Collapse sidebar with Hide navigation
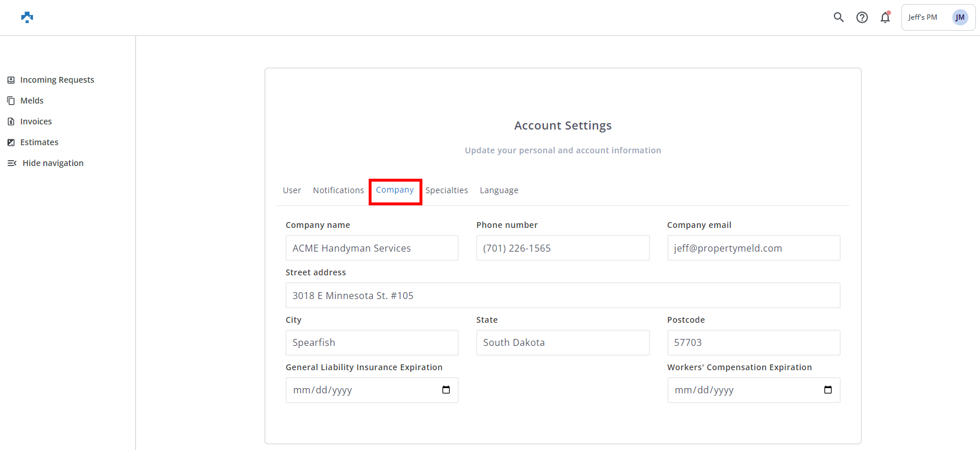 coord(53,163)
